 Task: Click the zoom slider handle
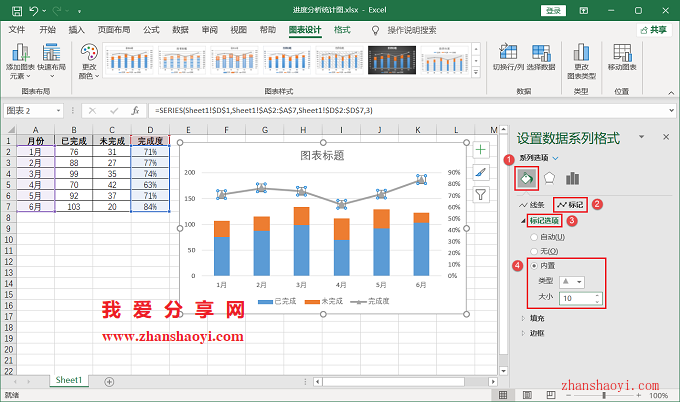click(x=604, y=395)
